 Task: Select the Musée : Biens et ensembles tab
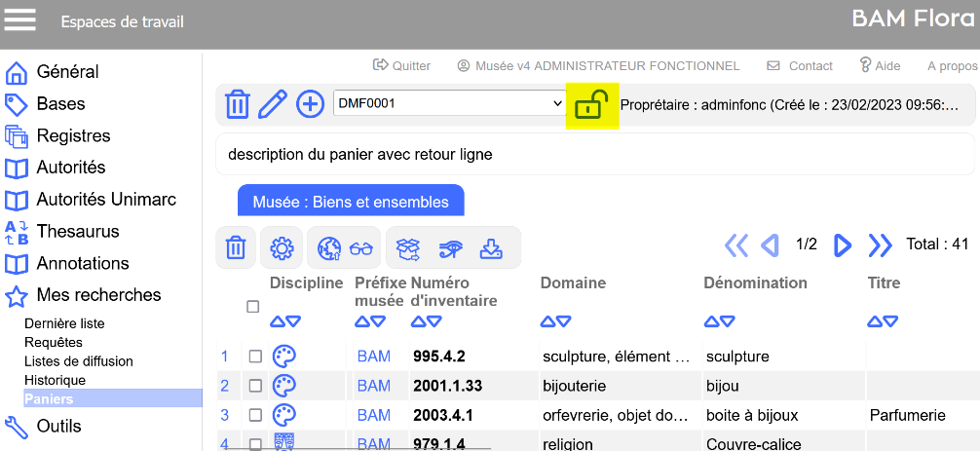[351, 202]
